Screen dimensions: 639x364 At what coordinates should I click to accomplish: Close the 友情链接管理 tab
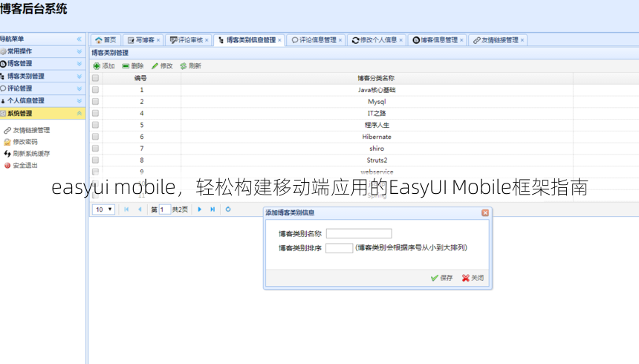[522, 40]
